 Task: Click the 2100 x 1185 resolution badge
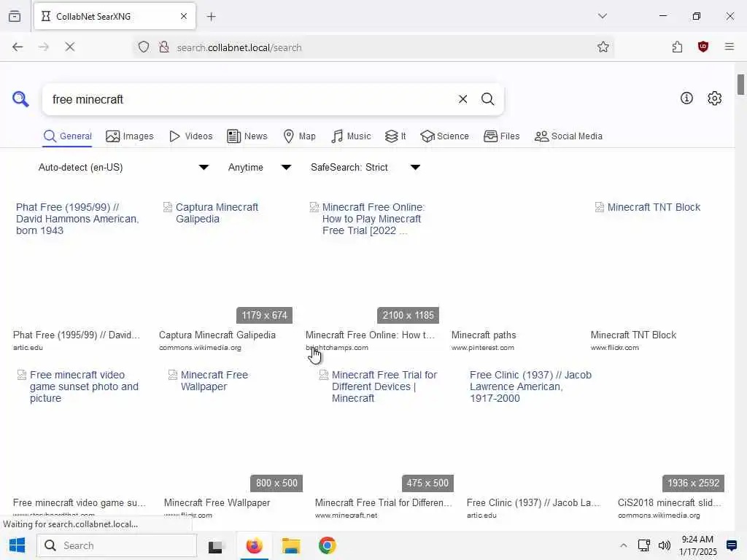pyautogui.click(x=408, y=315)
